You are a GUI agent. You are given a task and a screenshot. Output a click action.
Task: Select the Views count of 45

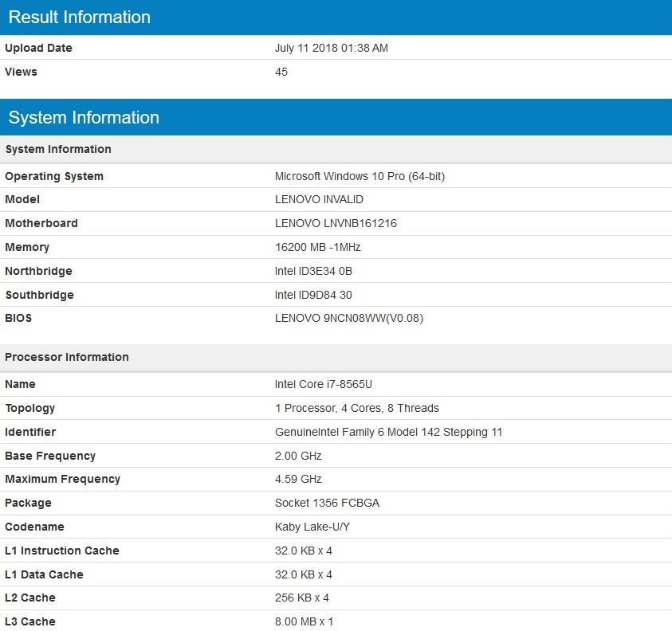[x=280, y=72]
